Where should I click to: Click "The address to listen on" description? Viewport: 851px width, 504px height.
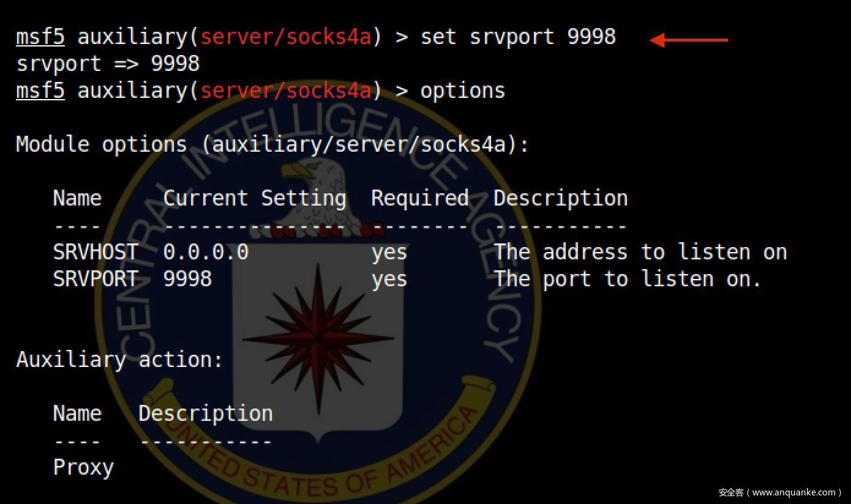click(640, 252)
